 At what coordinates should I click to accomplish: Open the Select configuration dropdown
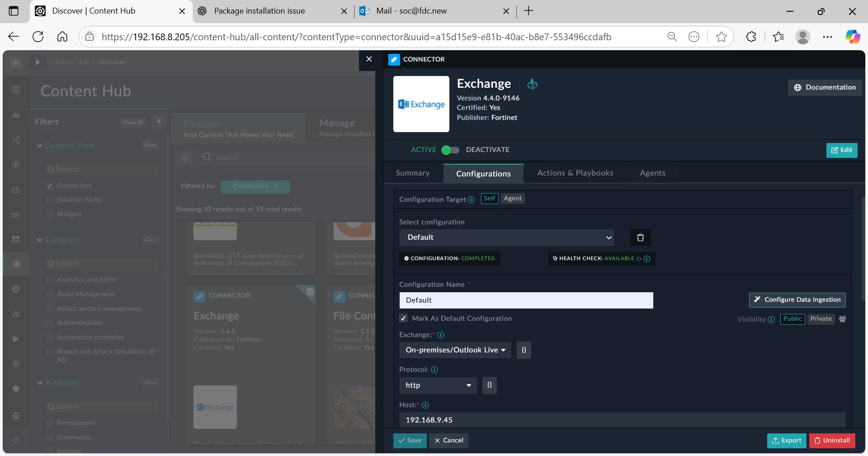(x=507, y=237)
